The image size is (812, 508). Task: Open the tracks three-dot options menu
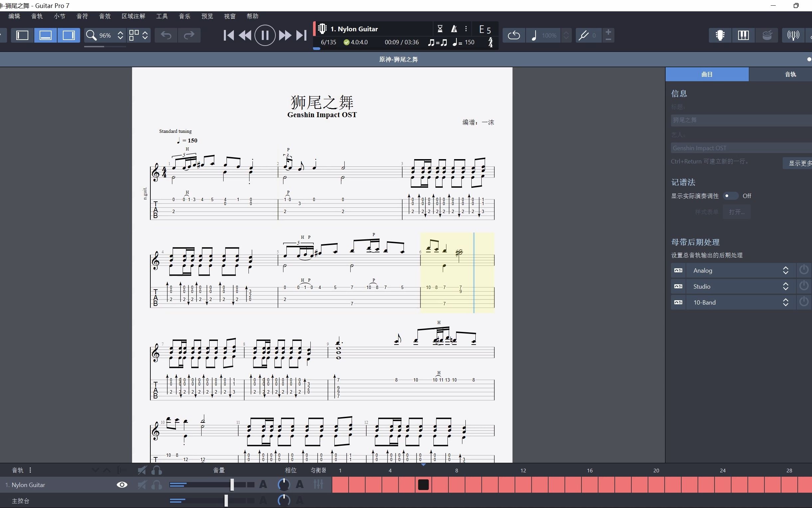pyautogui.click(x=30, y=470)
